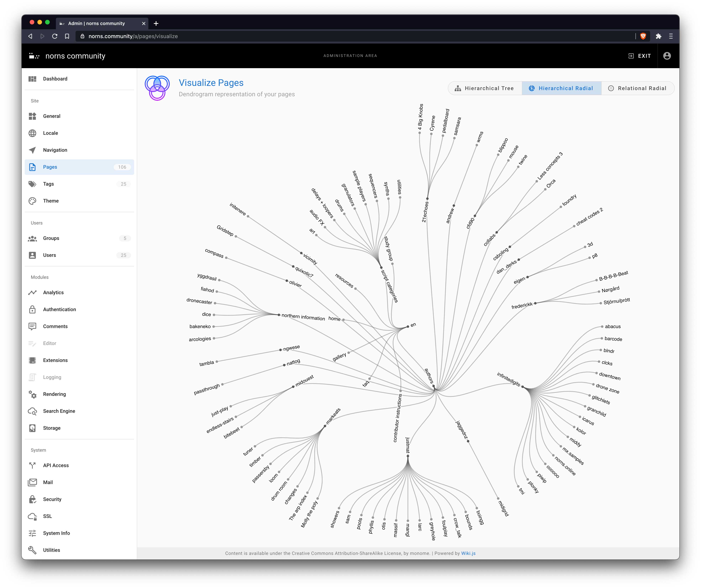Click the SSL cloud-lock icon
Screen dimensions: 701x588
(32, 516)
